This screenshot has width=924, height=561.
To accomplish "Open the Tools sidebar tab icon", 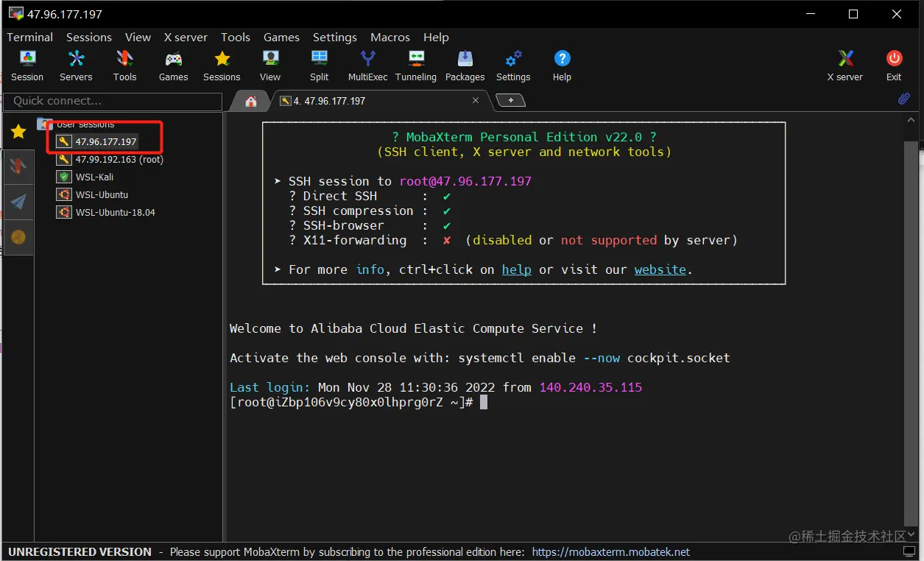I will tap(18, 167).
